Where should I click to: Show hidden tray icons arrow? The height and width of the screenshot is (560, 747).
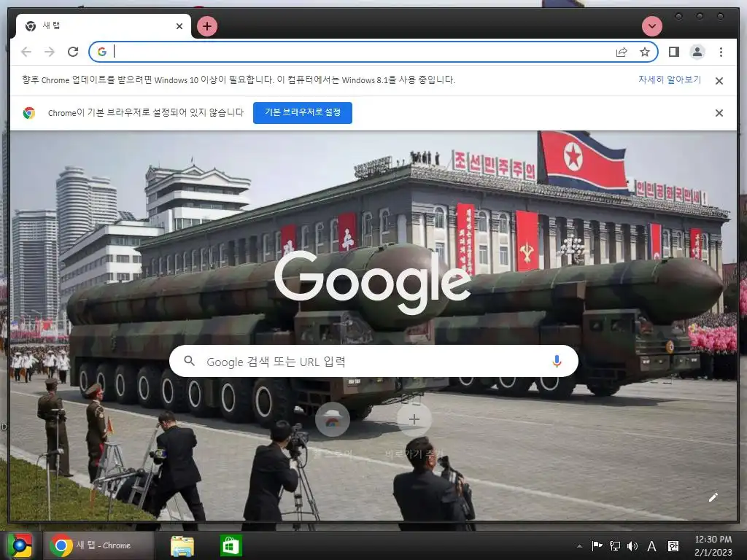579,547
